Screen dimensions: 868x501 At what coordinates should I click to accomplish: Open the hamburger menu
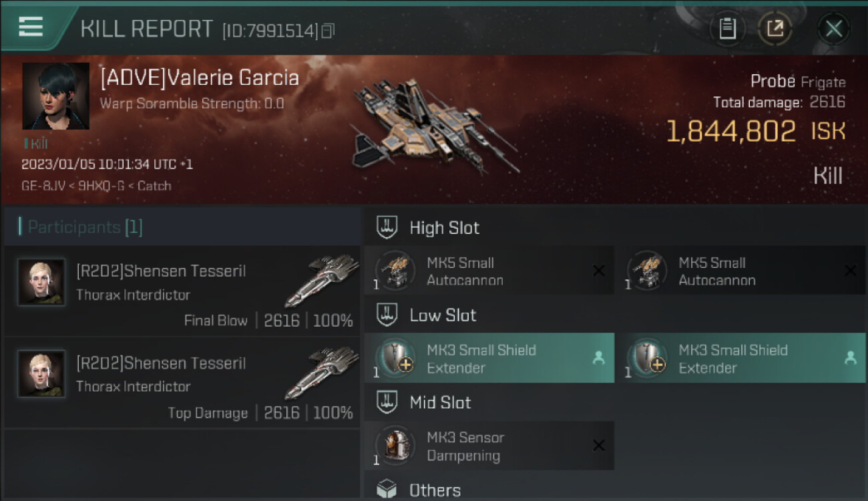tap(31, 27)
